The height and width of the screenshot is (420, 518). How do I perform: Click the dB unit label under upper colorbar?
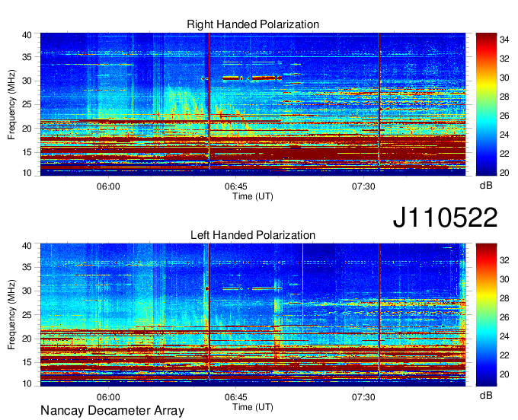click(x=486, y=186)
